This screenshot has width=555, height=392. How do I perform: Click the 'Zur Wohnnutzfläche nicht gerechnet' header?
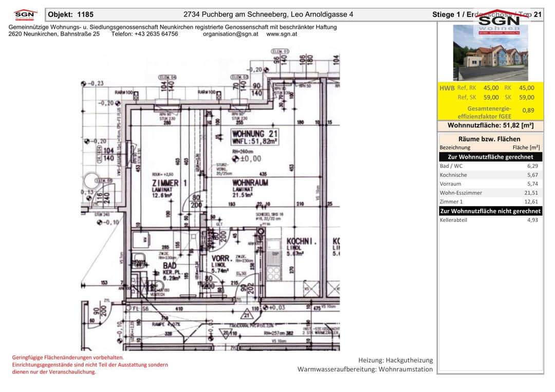tap(491, 211)
